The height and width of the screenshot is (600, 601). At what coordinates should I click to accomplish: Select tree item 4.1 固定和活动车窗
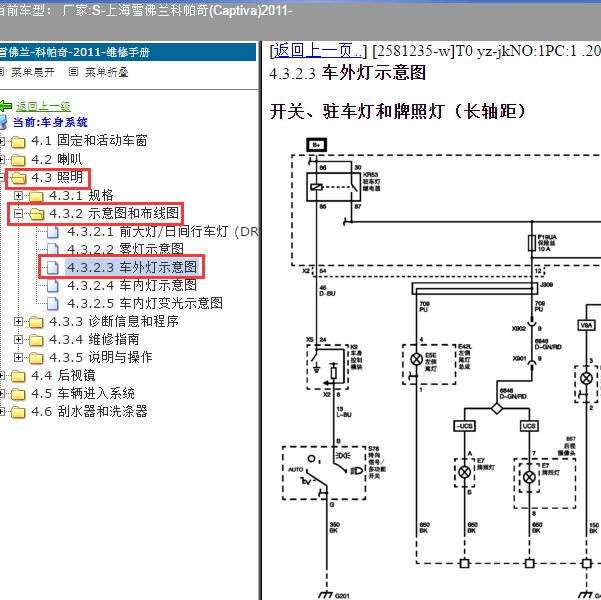(x=89, y=140)
